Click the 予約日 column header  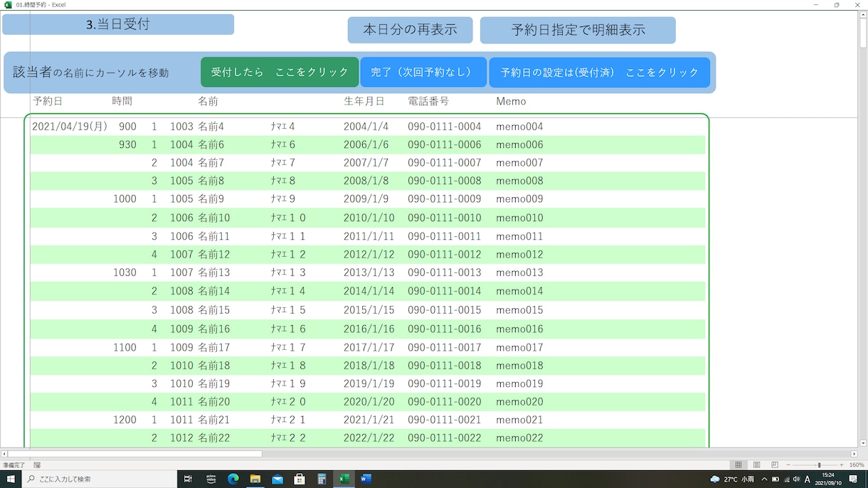pyautogui.click(x=48, y=101)
